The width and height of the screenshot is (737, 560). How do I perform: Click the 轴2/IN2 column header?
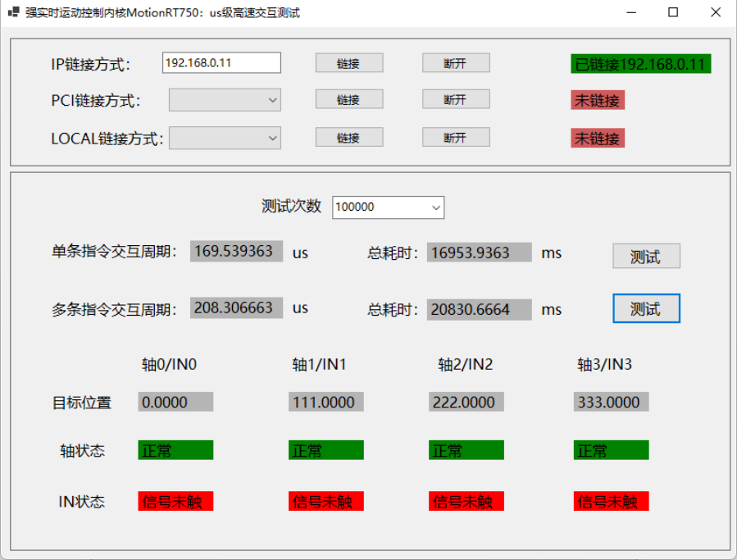(466, 364)
